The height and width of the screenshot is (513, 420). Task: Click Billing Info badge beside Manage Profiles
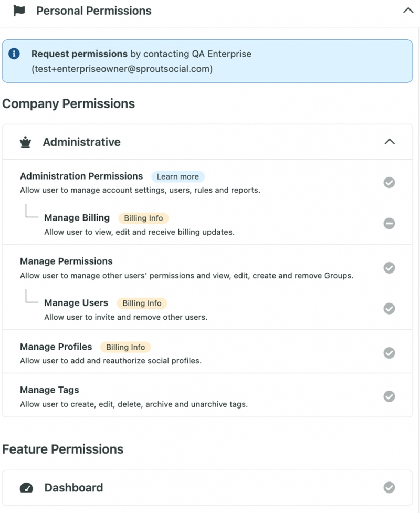pos(125,347)
